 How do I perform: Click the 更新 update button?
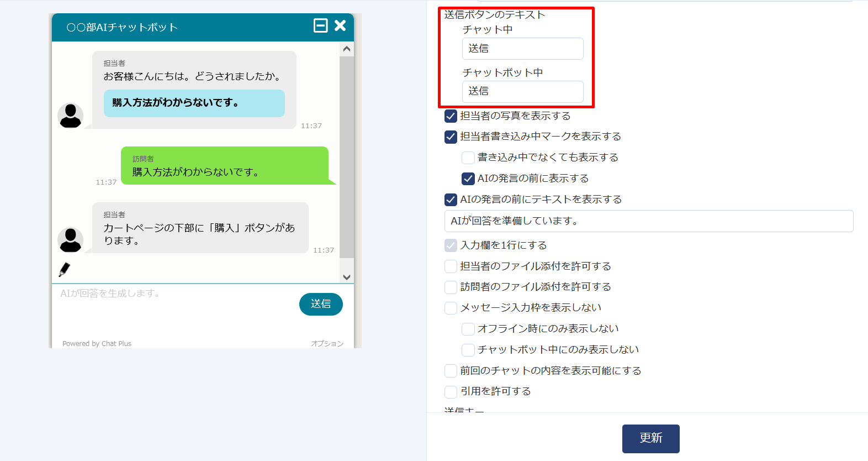(x=650, y=438)
